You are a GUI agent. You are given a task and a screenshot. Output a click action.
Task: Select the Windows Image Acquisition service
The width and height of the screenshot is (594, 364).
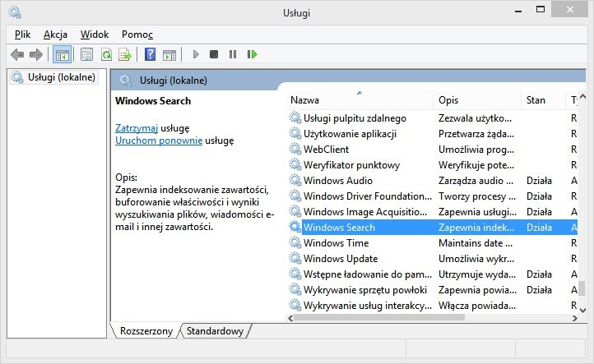click(365, 211)
